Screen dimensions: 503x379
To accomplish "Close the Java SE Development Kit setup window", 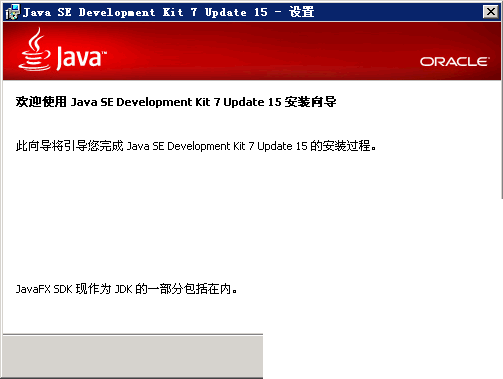I will (491, 12).
